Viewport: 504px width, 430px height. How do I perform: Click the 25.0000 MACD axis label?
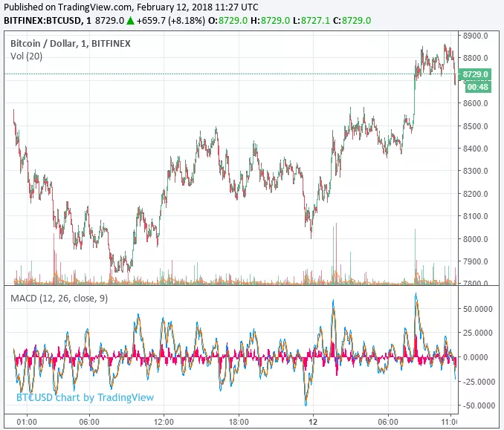[x=478, y=333]
